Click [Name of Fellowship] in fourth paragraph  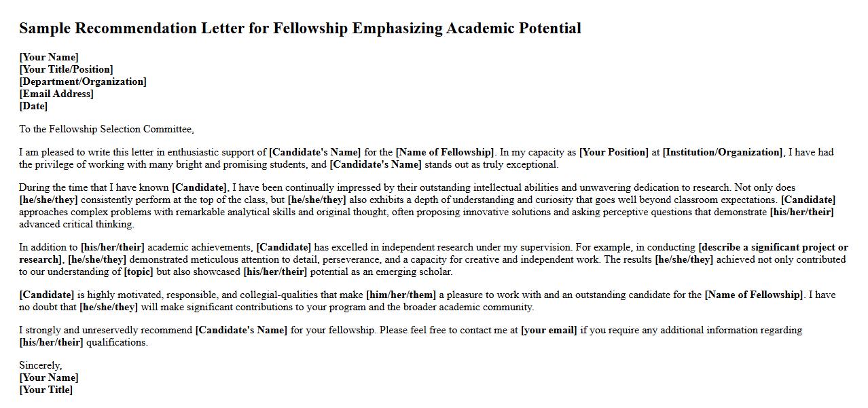click(754, 295)
